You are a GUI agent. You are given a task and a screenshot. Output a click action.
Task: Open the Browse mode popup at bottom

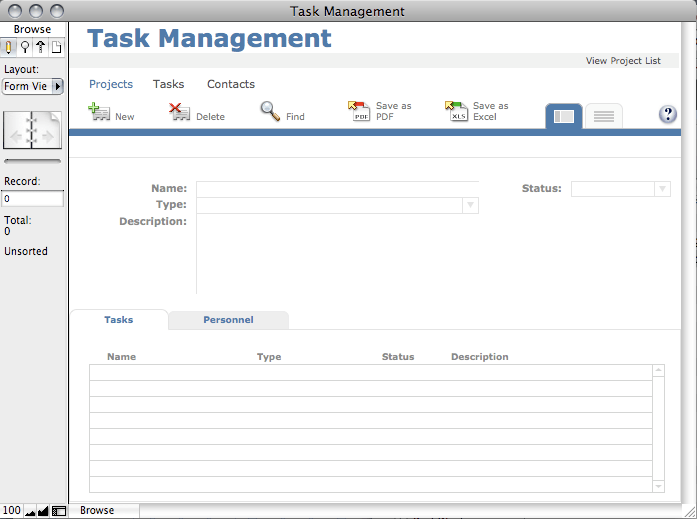tap(104, 510)
